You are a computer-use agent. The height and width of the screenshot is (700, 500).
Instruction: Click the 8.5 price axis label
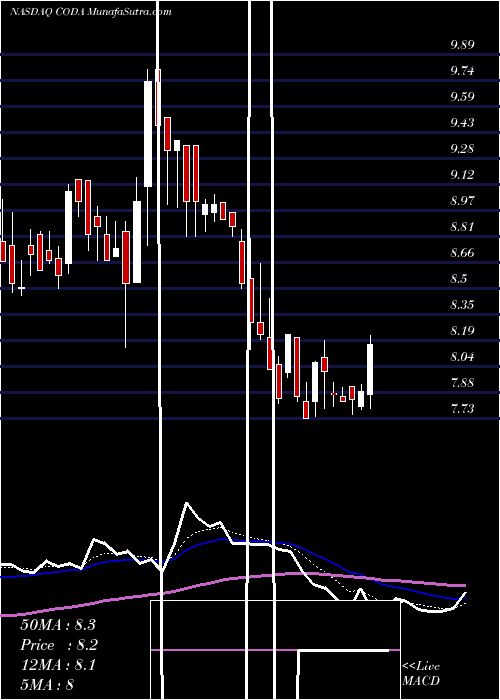458,278
